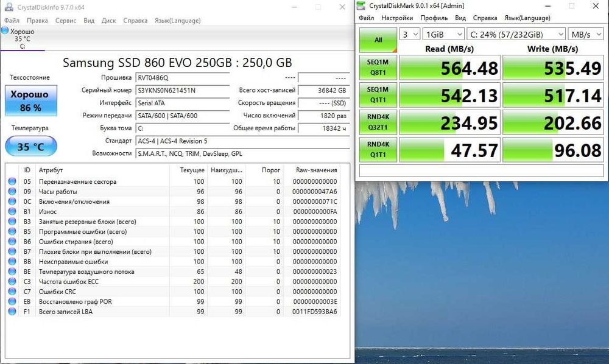609x364 pixels.
Task: Start the RND4K Q32T1 test
Action: tap(378, 122)
